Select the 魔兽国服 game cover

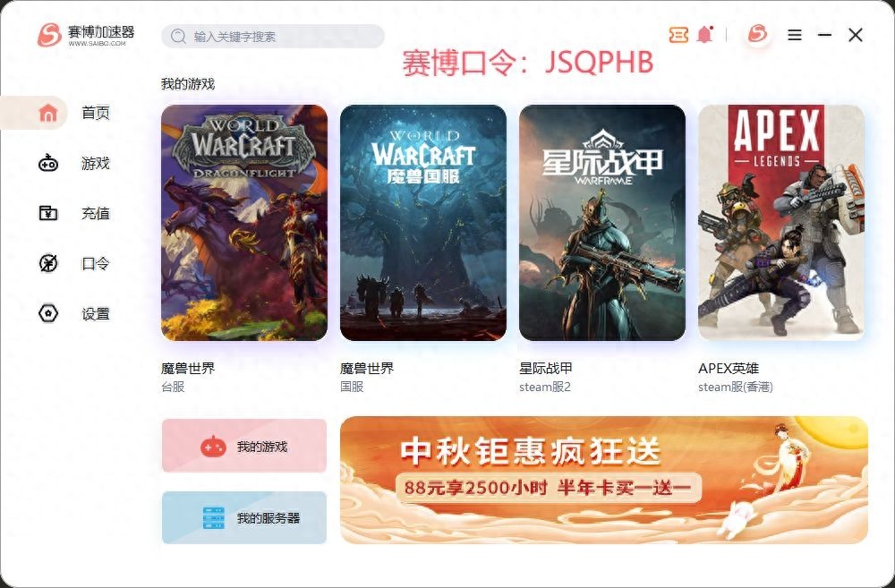coord(423,223)
